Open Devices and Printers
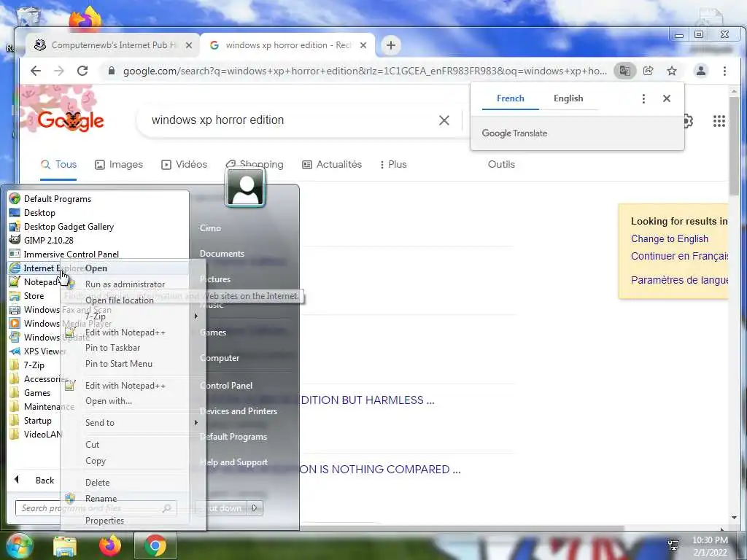This screenshot has width=747, height=560. (x=239, y=411)
